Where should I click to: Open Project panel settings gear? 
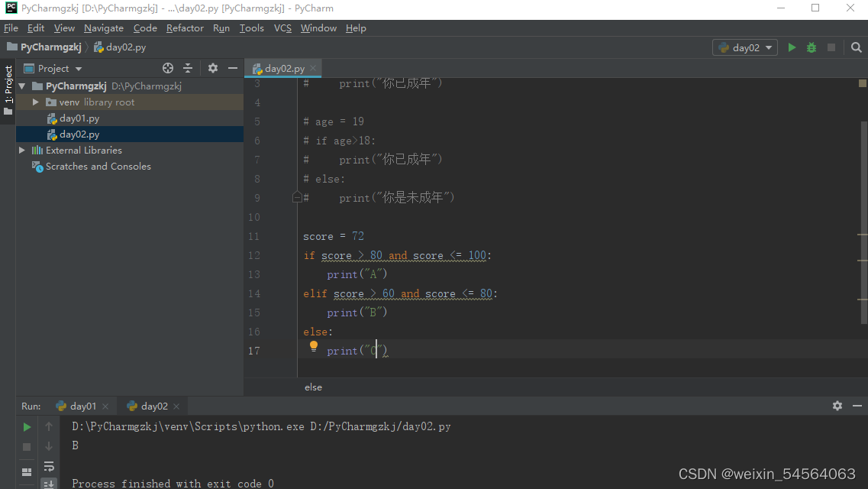212,68
